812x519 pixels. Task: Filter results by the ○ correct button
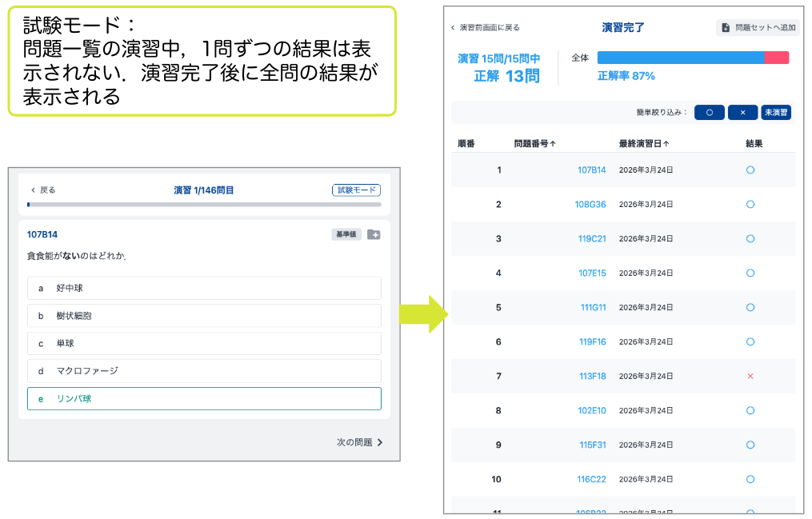pos(709,113)
